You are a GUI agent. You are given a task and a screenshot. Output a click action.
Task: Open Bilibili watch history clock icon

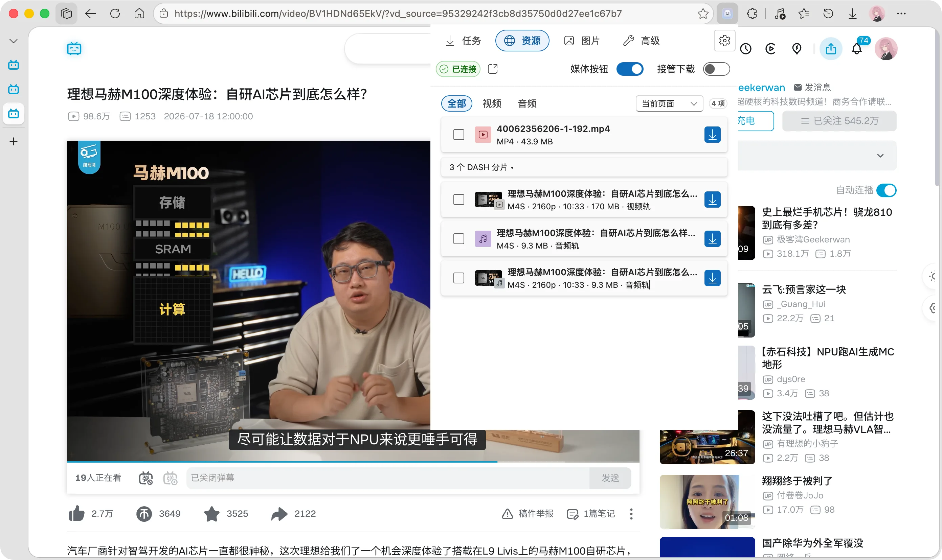click(x=746, y=49)
